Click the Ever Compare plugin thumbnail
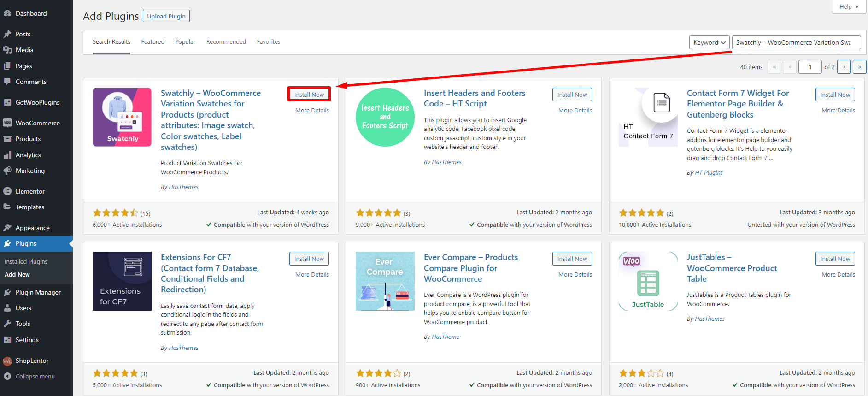The image size is (868, 396). coord(385,281)
